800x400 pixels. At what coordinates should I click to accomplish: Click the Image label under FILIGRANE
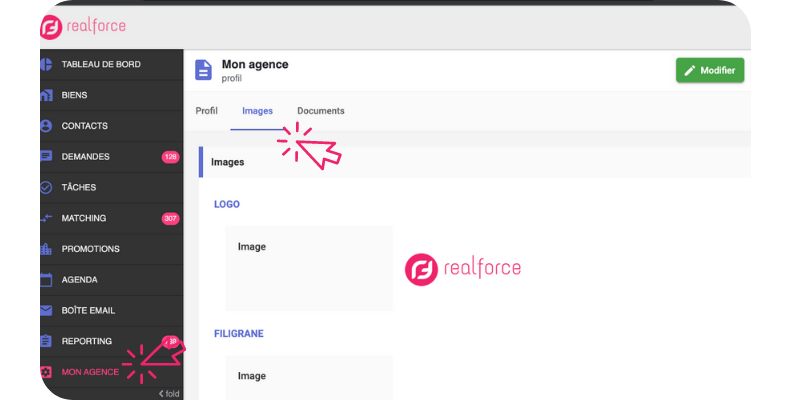click(x=252, y=376)
